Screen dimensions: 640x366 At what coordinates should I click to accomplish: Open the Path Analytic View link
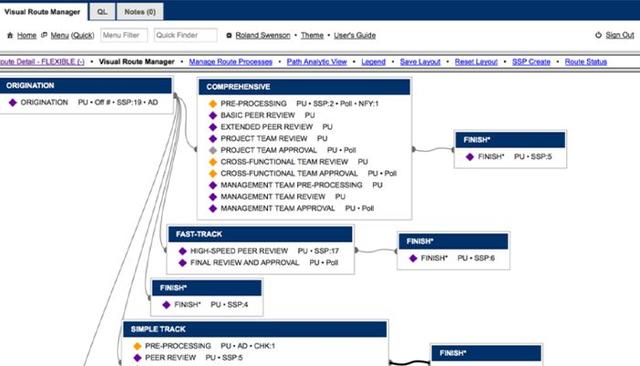tap(317, 62)
